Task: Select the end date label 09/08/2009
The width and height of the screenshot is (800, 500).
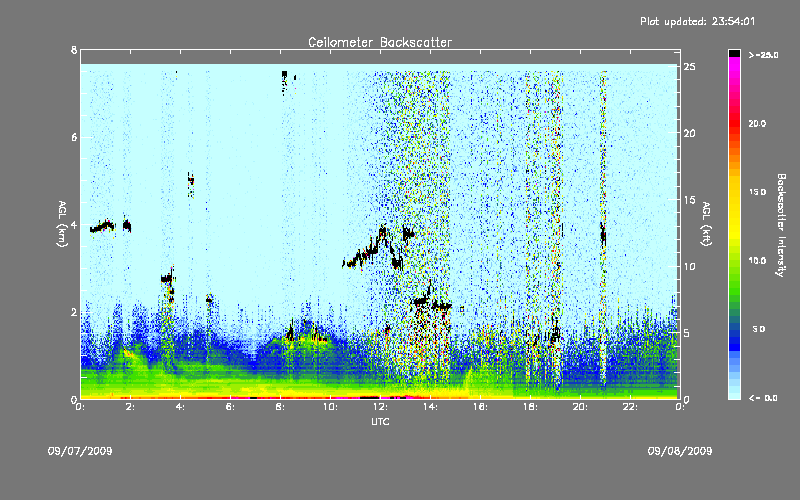Action: [680, 451]
